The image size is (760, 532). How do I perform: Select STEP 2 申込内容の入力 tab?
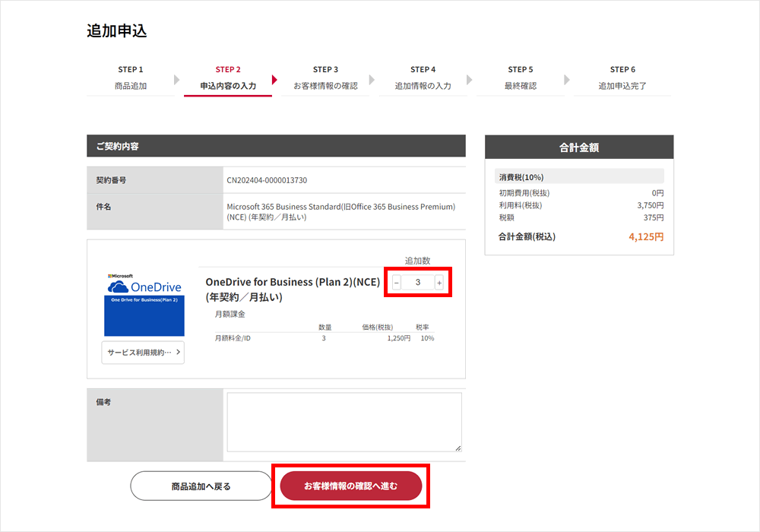pos(228,78)
